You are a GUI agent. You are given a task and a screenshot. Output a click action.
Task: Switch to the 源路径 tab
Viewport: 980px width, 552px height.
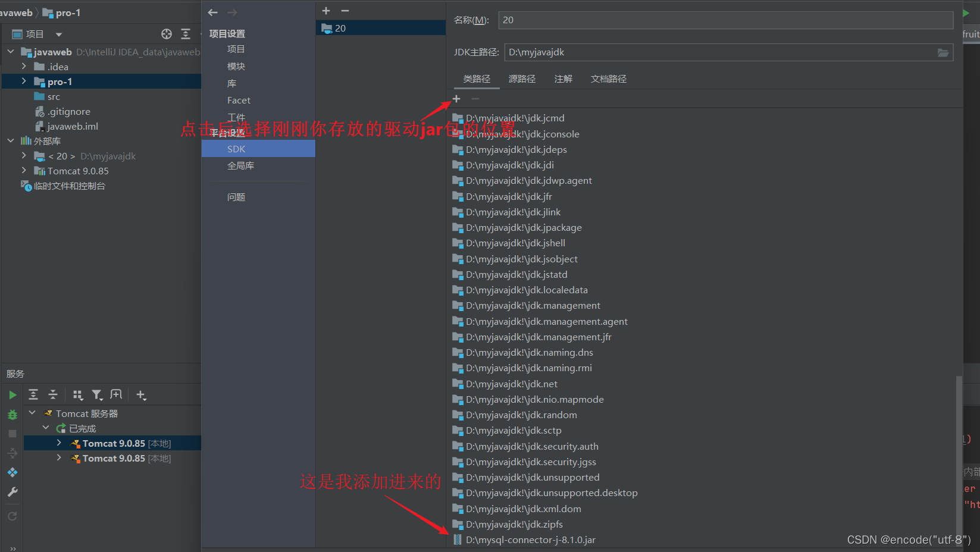522,79
